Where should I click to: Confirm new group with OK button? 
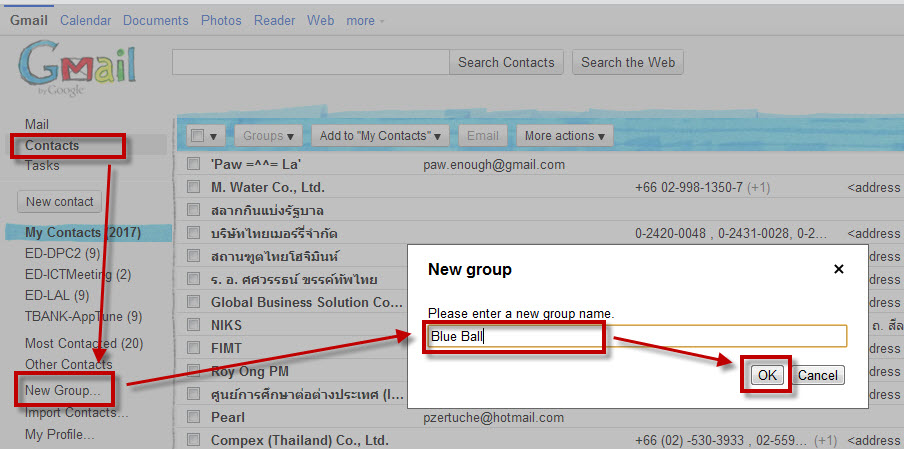[x=767, y=375]
